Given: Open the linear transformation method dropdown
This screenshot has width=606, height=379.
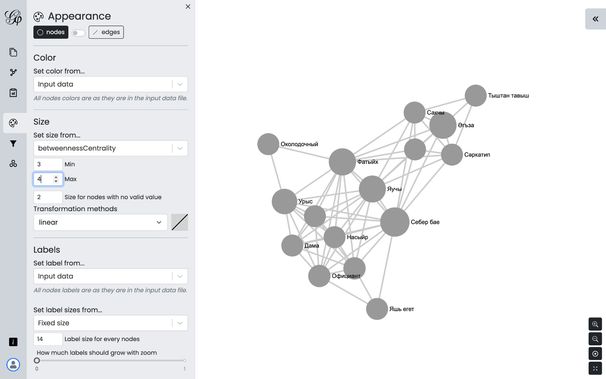Looking at the screenshot, I should pos(100,222).
